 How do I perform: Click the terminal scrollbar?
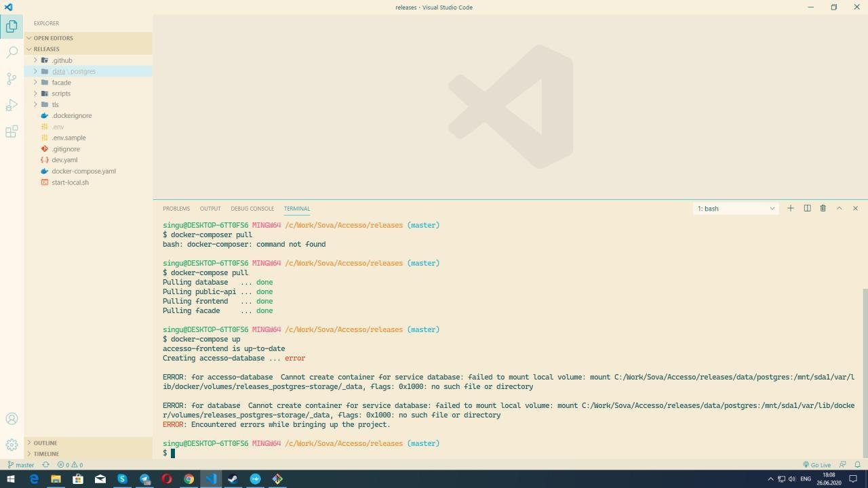[x=865, y=373]
